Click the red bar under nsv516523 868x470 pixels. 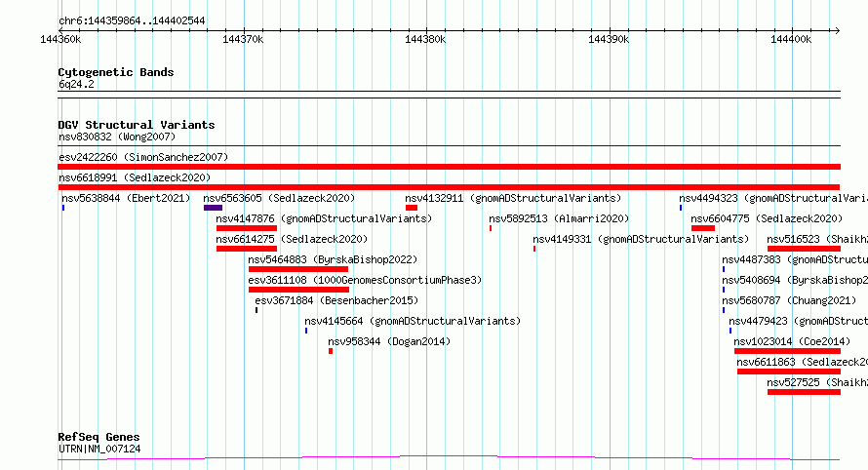(804, 249)
